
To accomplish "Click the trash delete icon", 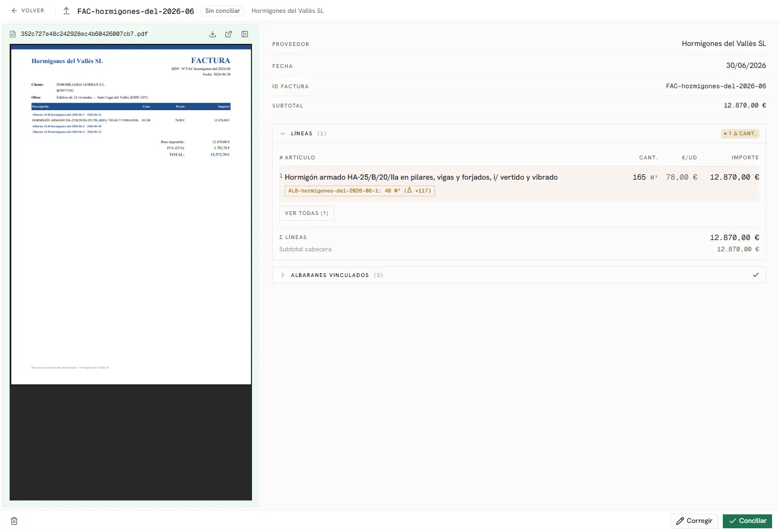I will tap(14, 521).
